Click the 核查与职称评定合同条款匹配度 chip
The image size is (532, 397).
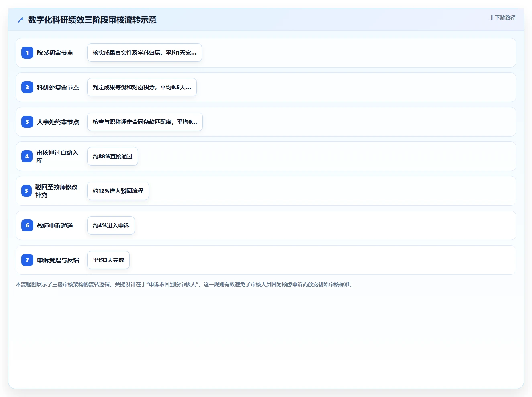coord(145,122)
